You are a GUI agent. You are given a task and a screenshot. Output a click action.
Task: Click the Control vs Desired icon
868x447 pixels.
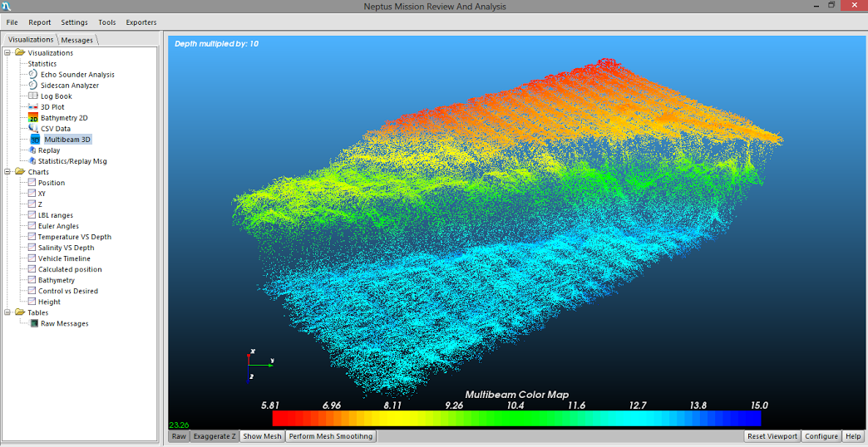[32, 291]
